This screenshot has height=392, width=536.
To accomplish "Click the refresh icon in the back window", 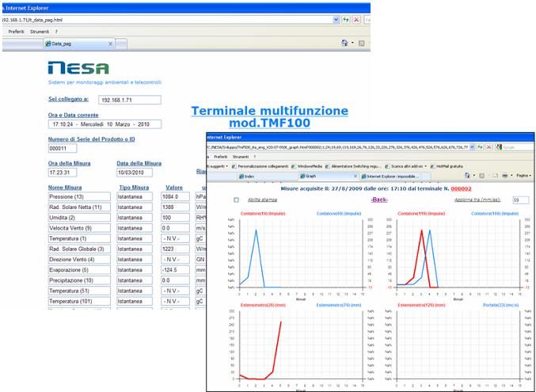I will click(346, 20).
